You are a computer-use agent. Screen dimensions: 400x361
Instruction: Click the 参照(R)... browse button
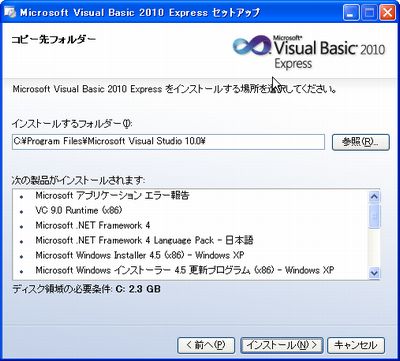click(x=361, y=142)
